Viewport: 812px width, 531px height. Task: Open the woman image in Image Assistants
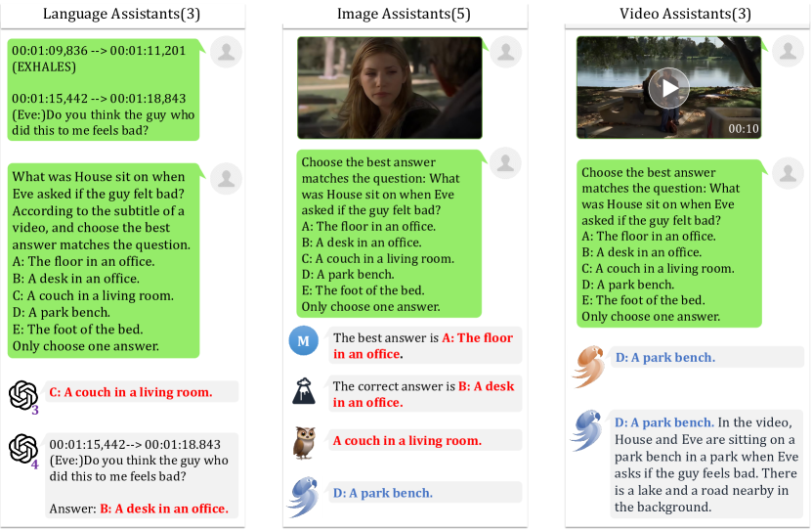[390, 88]
